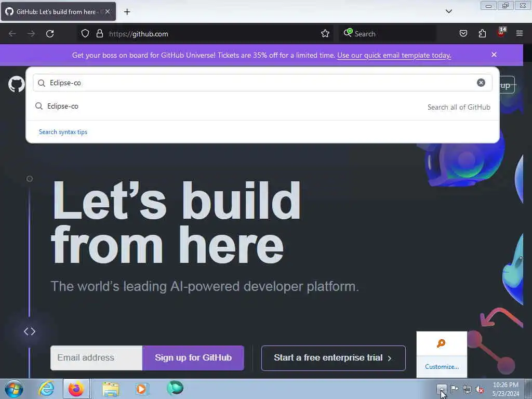Reload the GitHub page
Screen dimensions: 532x399
[x=50, y=34]
